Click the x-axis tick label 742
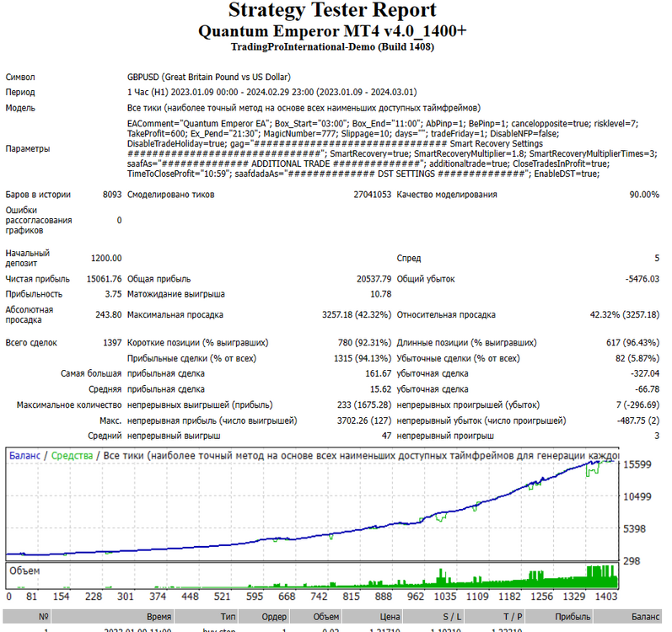This screenshot has height=632, width=672. click(x=319, y=597)
